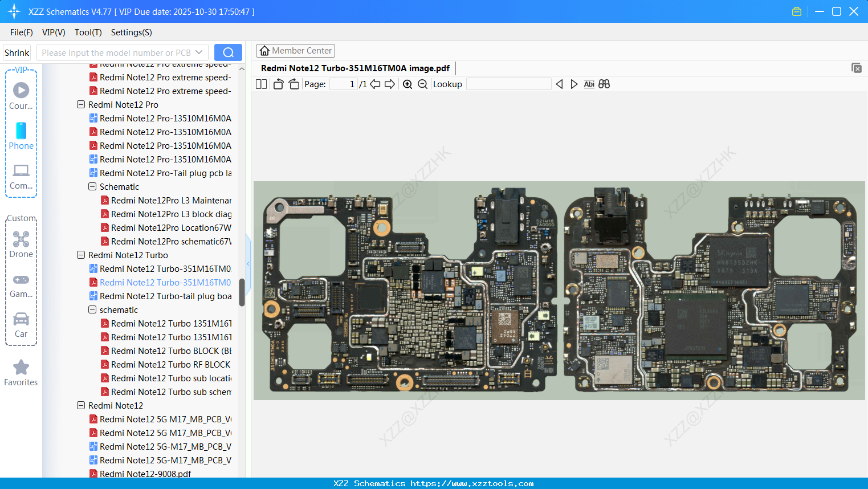Zoom out of the board image

point(422,84)
